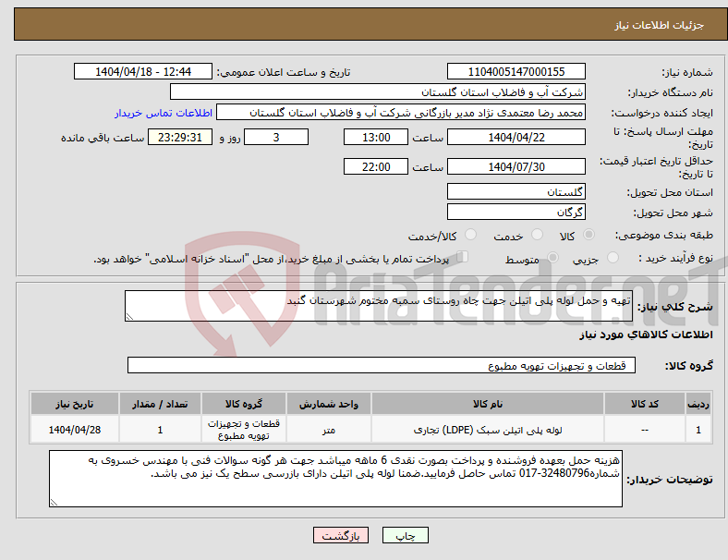
Task: Click the delivery province field گلستان
Action: pos(516,191)
